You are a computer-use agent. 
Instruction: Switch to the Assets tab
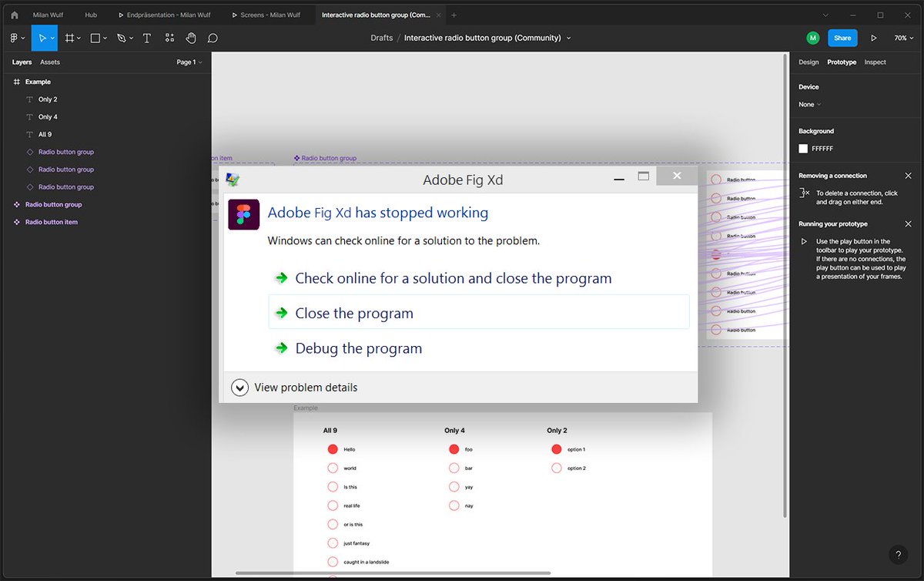[x=50, y=62]
